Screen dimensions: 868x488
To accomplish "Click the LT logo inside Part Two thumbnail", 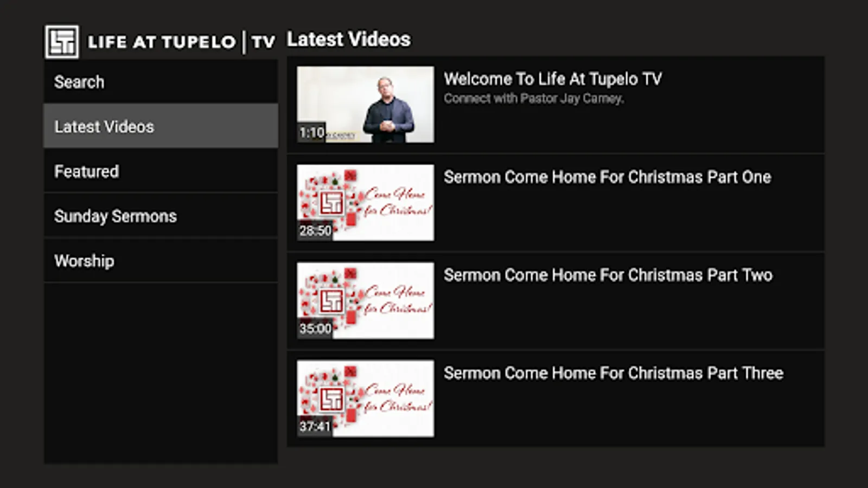I will coord(331,301).
